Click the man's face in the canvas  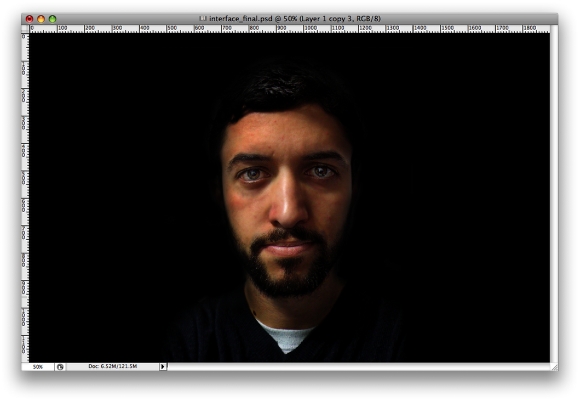(x=288, y=200)
